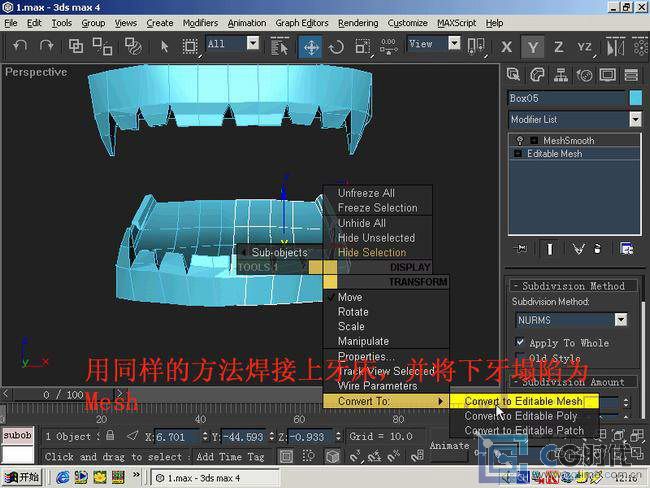Click Remove Modifier from stack icon
Image resolution: width=650 pixels, height=488 pixels.
597,248
